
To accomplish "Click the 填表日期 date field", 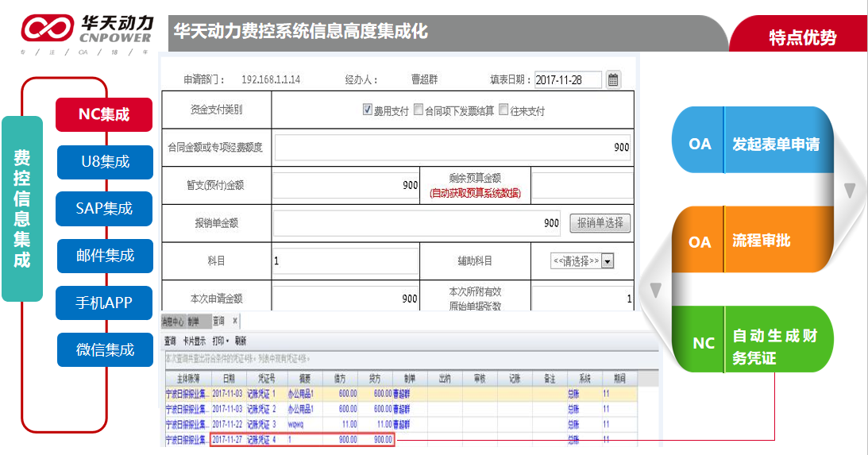I will pos(568,80).
